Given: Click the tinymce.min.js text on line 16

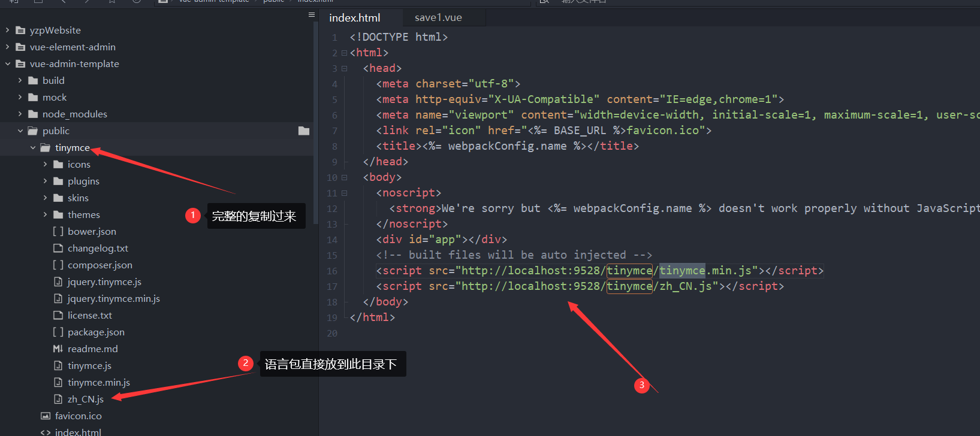Looking at the screenshot, I should click(x=705, y=271).
